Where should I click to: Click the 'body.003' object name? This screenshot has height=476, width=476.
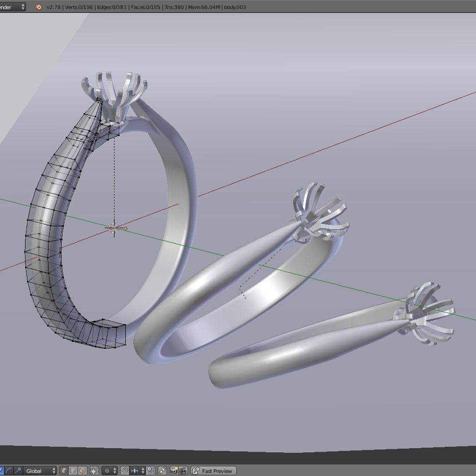(x=235, y=7)
